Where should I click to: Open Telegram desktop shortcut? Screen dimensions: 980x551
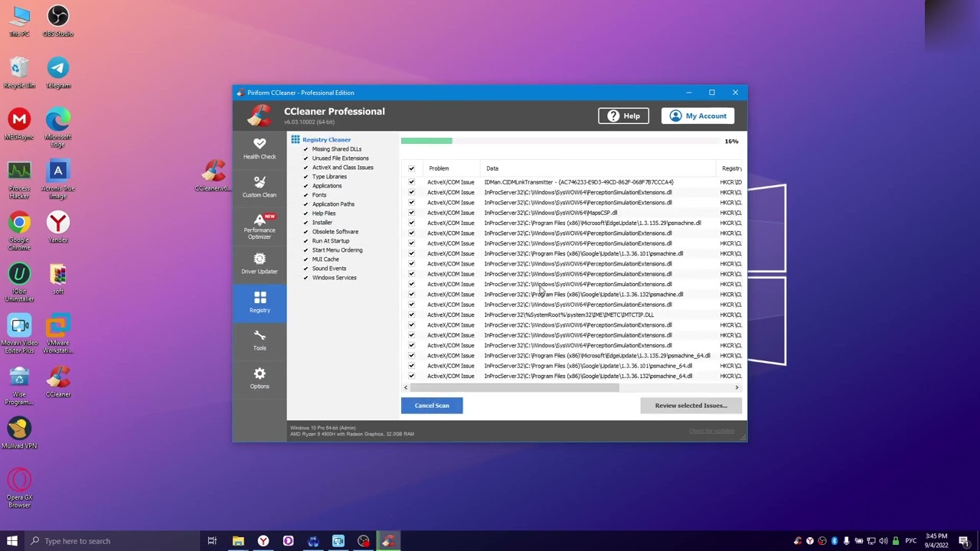(58, 73)
